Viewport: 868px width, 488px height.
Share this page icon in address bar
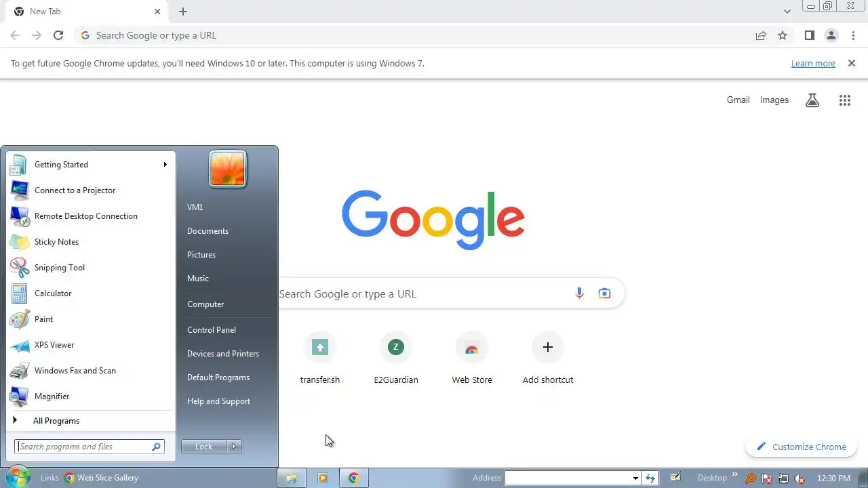[761, 35]
